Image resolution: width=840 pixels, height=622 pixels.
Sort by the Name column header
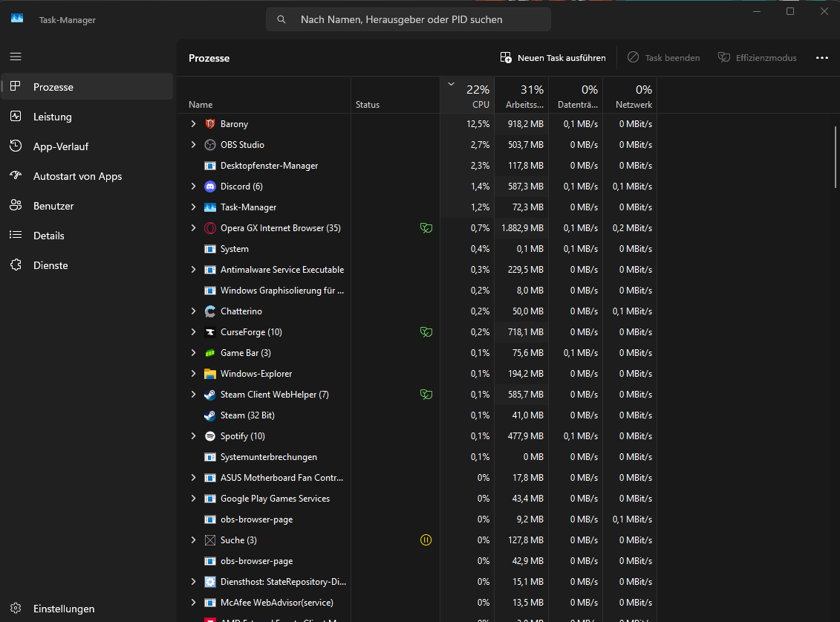click(264, 95)
